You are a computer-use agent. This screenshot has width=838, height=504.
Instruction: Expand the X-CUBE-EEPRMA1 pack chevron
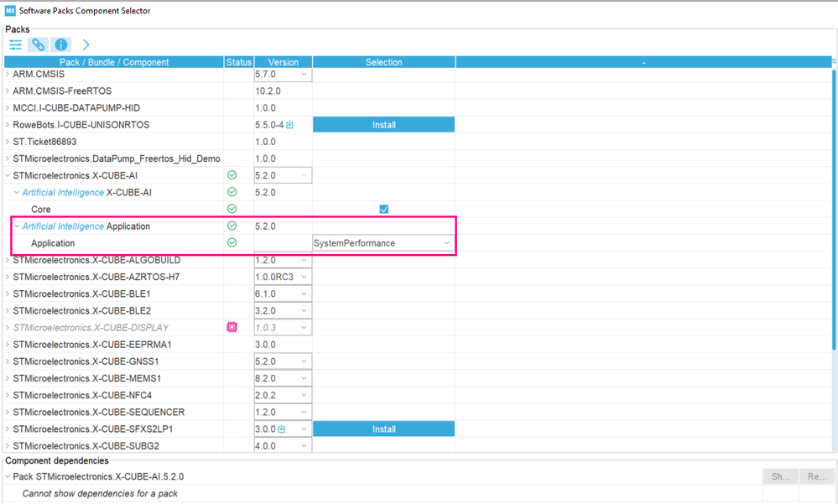click(x=8, y=345)
